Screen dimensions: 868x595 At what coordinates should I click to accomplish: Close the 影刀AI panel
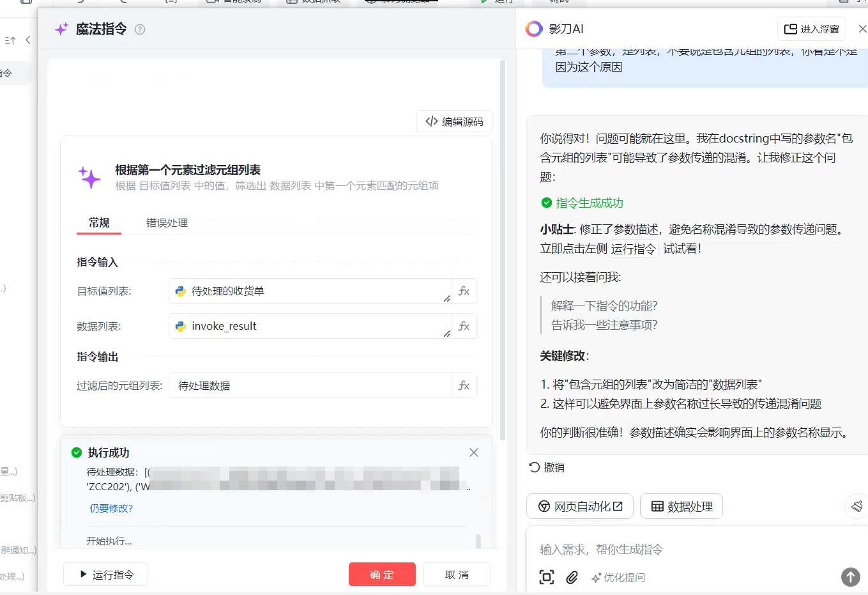click(862, 29)
